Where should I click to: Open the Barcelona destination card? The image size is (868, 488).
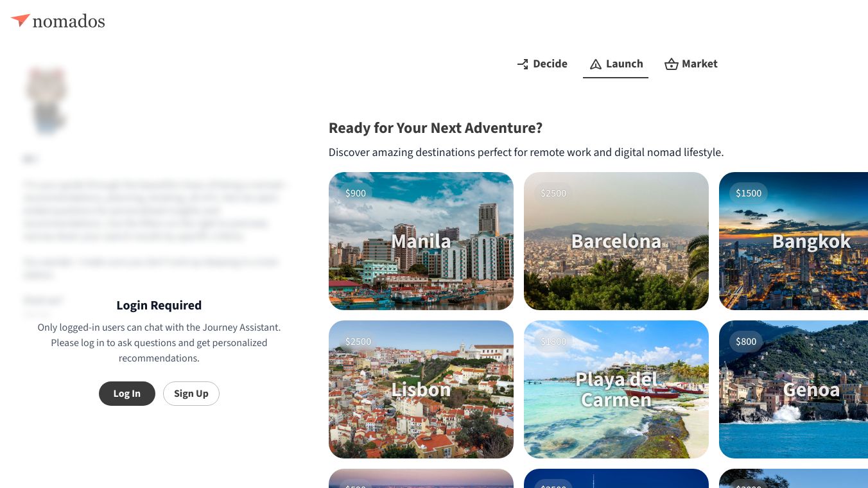tap(616, 241)
